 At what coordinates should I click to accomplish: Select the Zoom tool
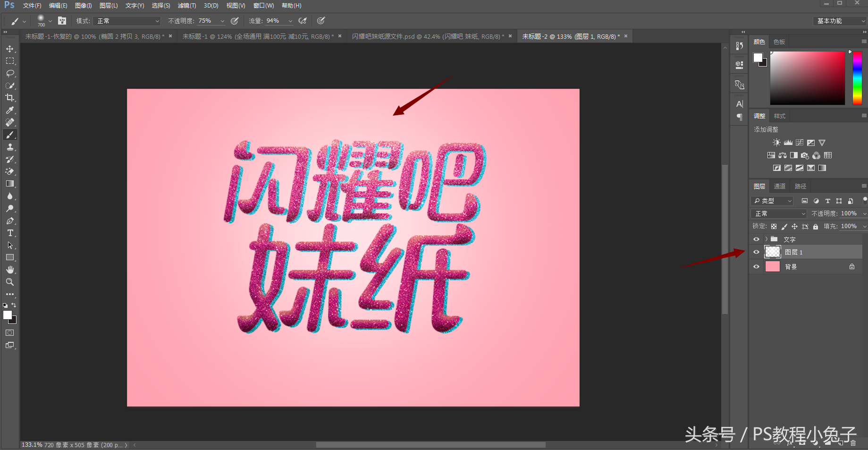(x=10, y=282)
